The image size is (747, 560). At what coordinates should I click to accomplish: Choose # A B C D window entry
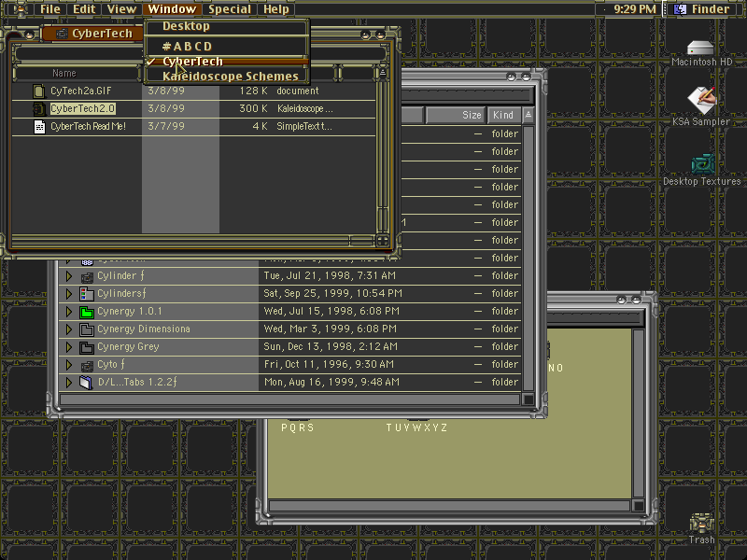(227, 46)
